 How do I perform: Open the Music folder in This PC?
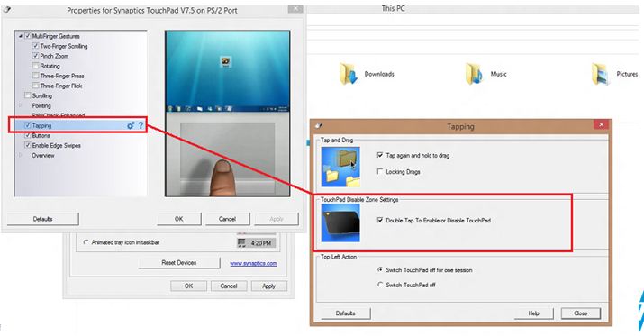(485, 74)
